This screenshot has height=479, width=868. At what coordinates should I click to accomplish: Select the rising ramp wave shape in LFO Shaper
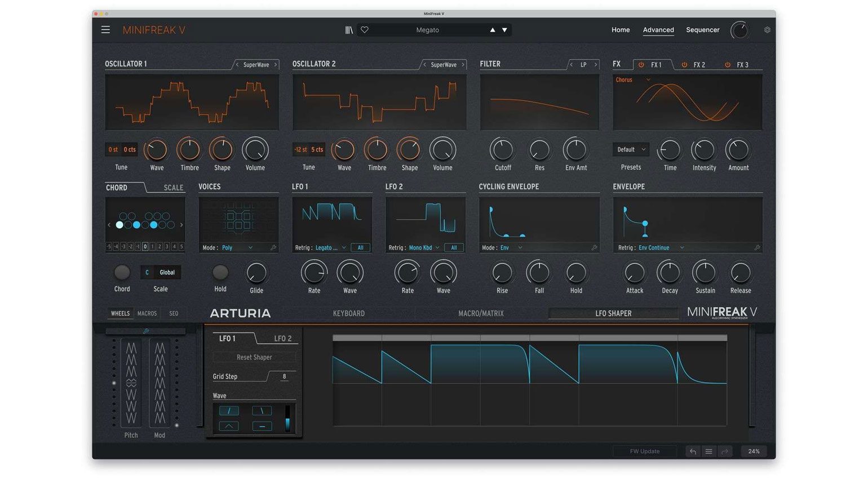pos(229,410)
